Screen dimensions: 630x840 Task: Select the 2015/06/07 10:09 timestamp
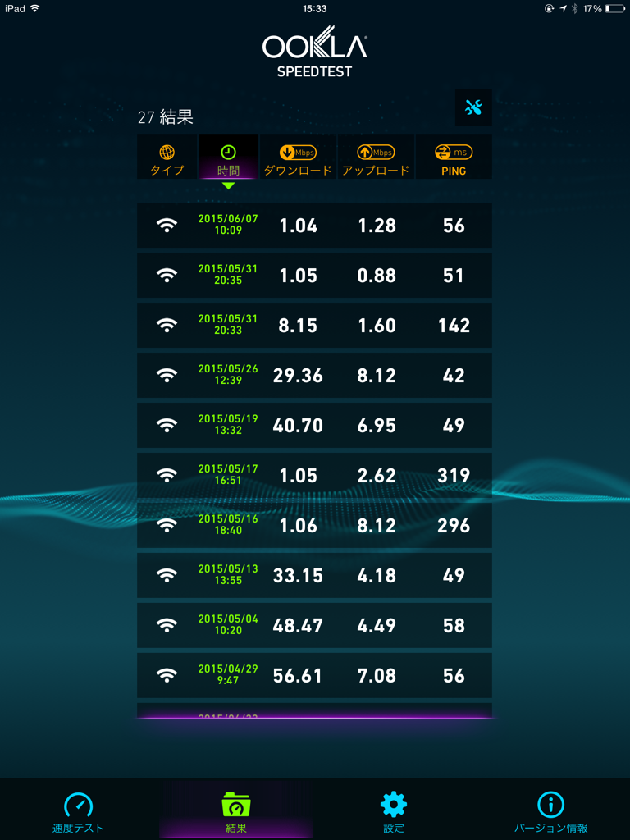tap(228, 225)
